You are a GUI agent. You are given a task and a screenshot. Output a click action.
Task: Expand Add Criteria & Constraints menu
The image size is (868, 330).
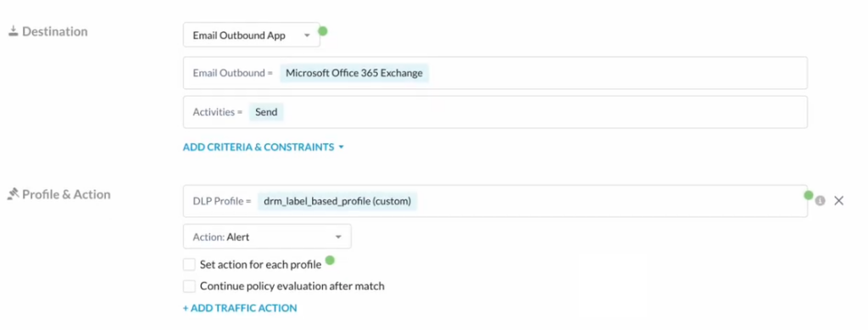click(x=264, y=148)
